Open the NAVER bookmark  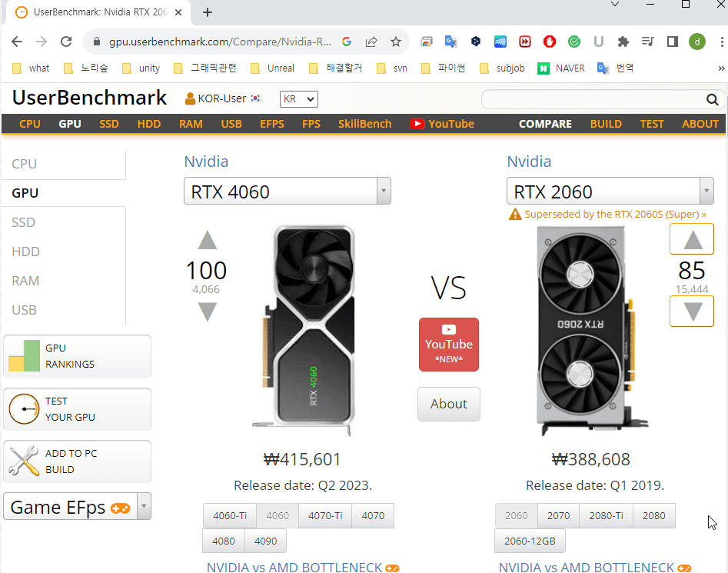pyautogui.click(x=561, y=68)
